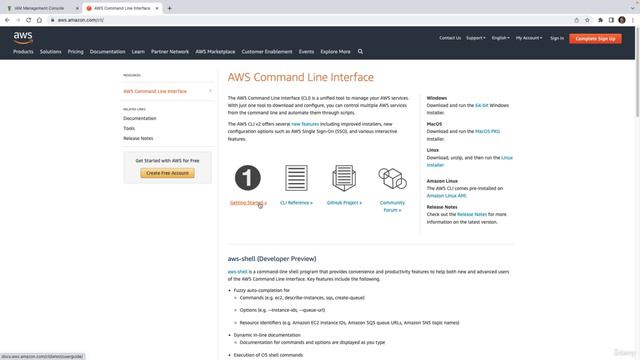Open the Customer Enablement menu

pyautogui.click(x=267, y=52)
